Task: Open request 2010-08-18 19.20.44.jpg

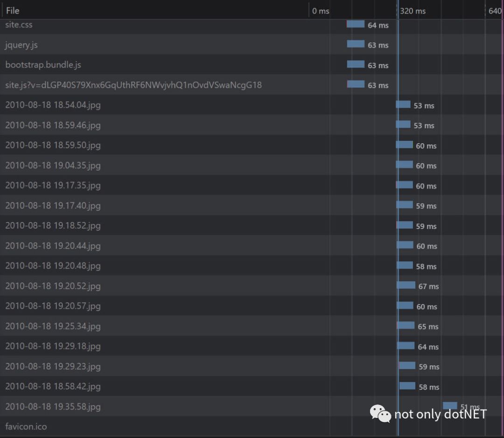Action: pos(252,245)
